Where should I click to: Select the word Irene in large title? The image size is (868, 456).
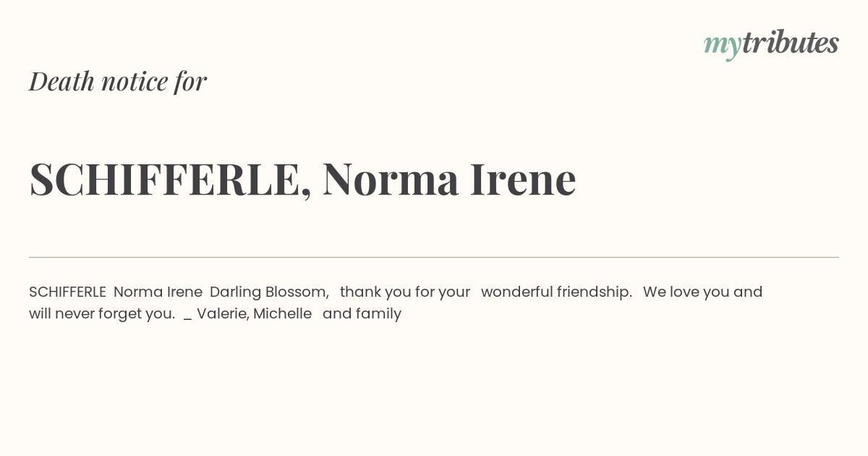click(523, 179)
